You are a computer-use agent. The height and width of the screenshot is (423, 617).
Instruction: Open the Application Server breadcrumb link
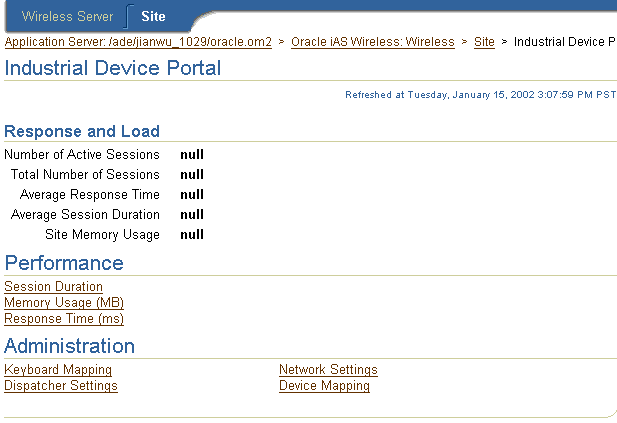coord(138,42)
